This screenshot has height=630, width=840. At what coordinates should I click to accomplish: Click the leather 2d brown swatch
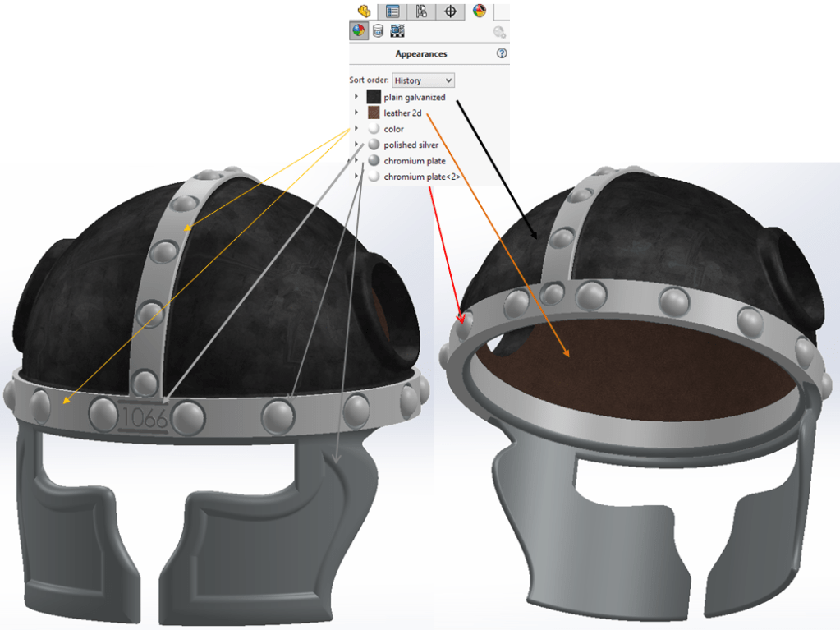[x=374, y=113]
